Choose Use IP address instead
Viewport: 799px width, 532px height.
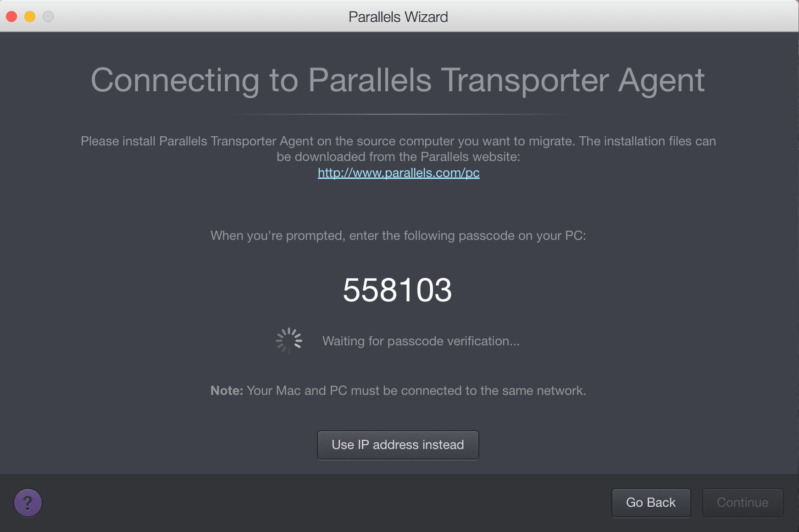coord(398,445)
